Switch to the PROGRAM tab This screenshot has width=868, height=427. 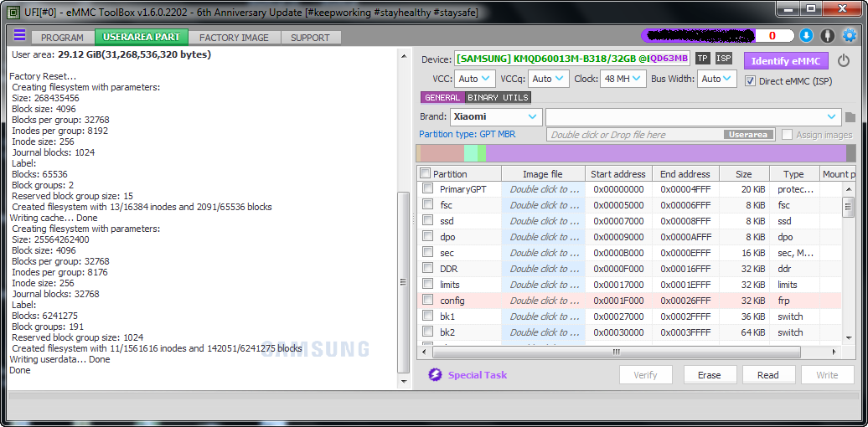click(63, 38)
